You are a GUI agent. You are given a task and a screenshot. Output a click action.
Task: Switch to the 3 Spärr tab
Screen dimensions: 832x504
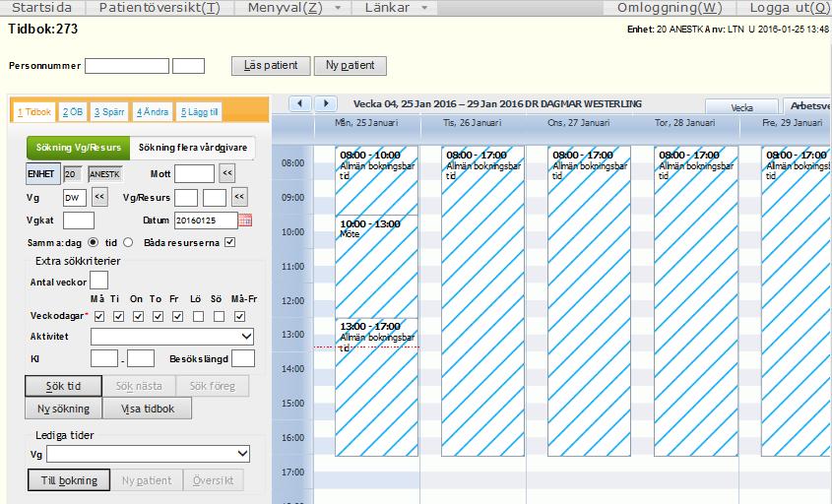tap(109, 112)
